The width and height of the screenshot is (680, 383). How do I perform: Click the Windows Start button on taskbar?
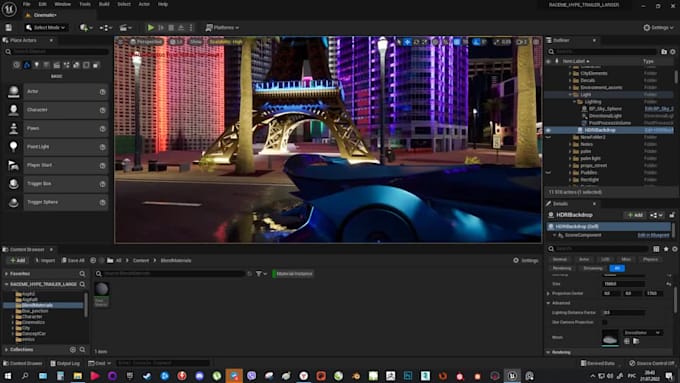coord(7,376)
